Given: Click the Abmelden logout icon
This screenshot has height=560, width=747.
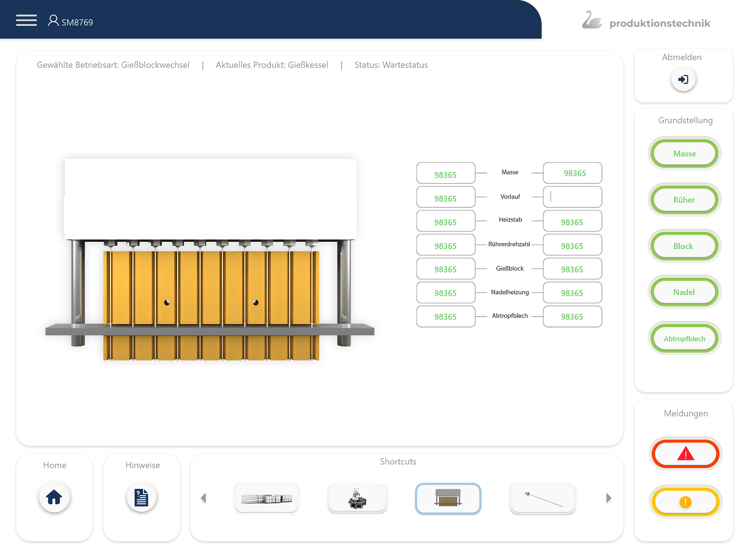Looking at the screenshot, I should (x=683, y=80).
